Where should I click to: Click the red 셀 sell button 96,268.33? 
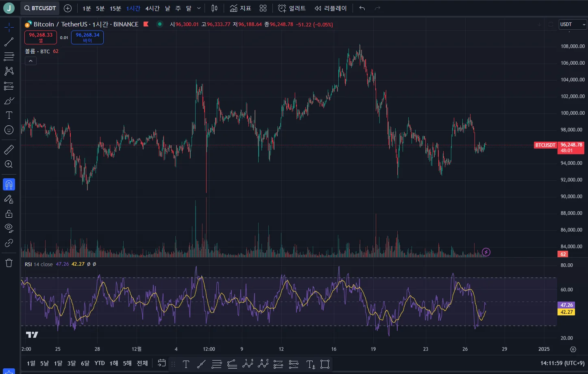tap(41, 37)
